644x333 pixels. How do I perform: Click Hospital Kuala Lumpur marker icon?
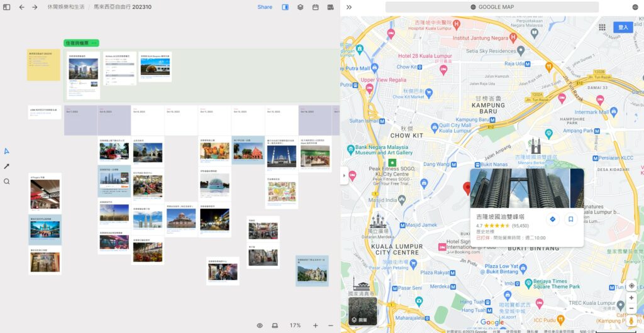point(456,25)
